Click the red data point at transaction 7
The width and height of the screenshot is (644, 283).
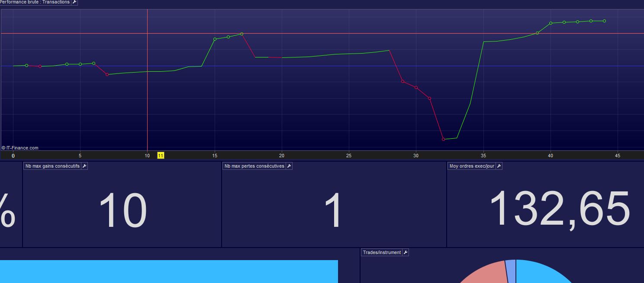point(107,75)
